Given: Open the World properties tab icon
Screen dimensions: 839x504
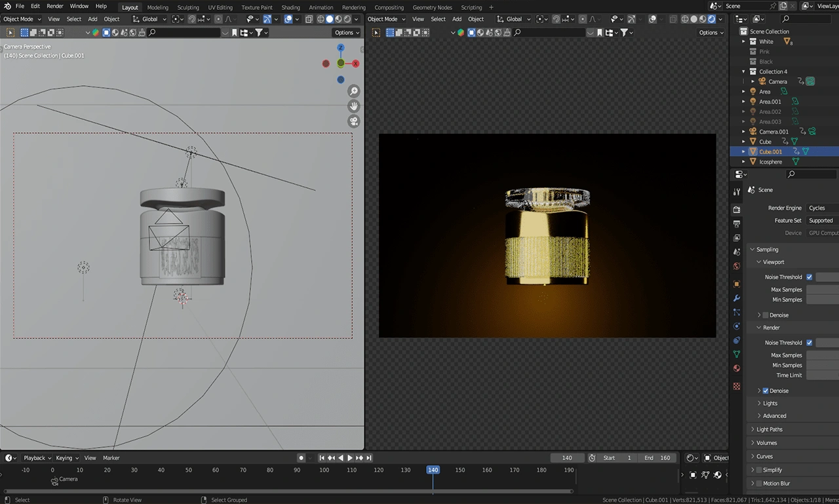Looking at the screenshot, I should click(737, 266).
